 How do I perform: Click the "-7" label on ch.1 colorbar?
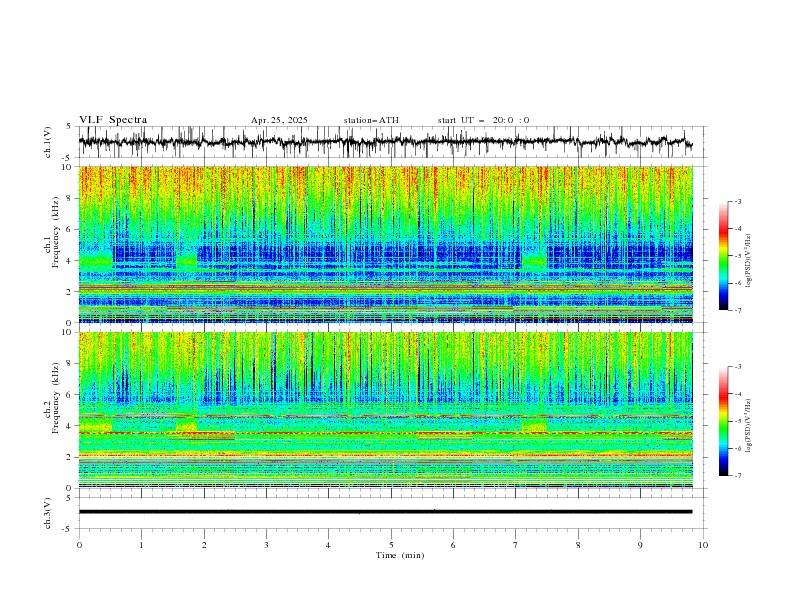[737, 310]
